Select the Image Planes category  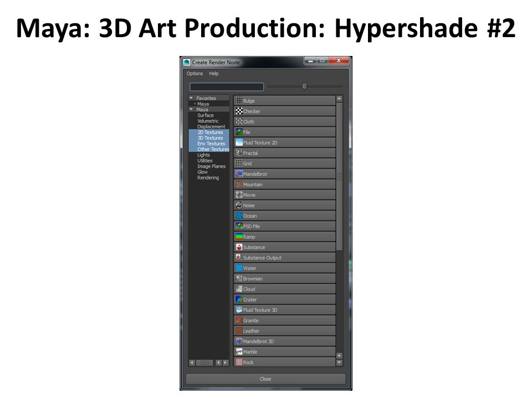click(x=211, y=167)
